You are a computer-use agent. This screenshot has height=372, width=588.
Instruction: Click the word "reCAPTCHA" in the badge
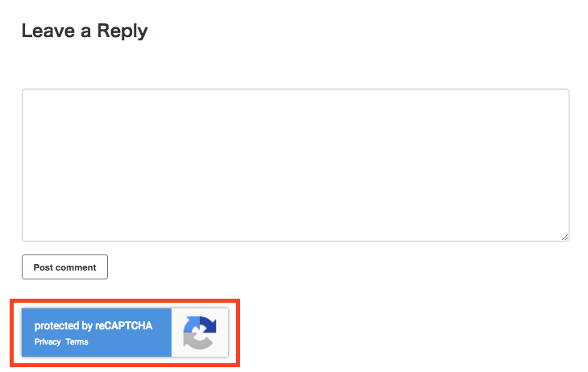(x=124, y=325)
